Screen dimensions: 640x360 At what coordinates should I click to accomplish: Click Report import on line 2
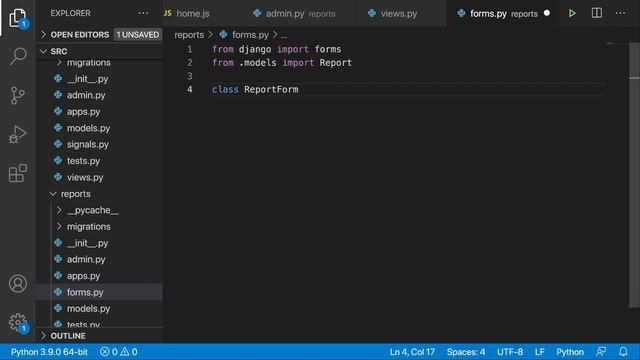pos(336,62)
